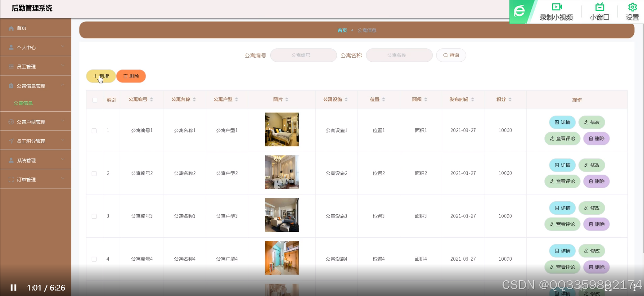Expand the 公寓户型管理 menu chevron
This screenshot has width=644, height=296.
(63, 121)
